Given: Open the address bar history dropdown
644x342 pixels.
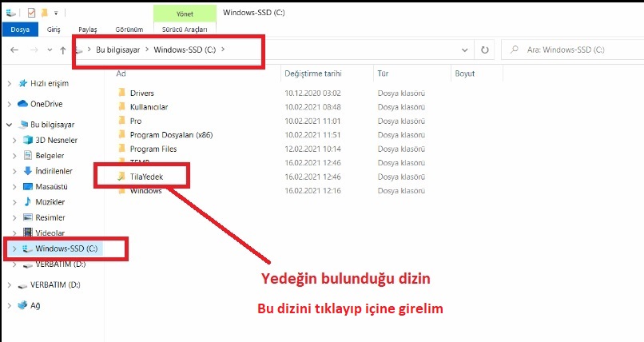Looking at the screenshot, I should 466,50.
